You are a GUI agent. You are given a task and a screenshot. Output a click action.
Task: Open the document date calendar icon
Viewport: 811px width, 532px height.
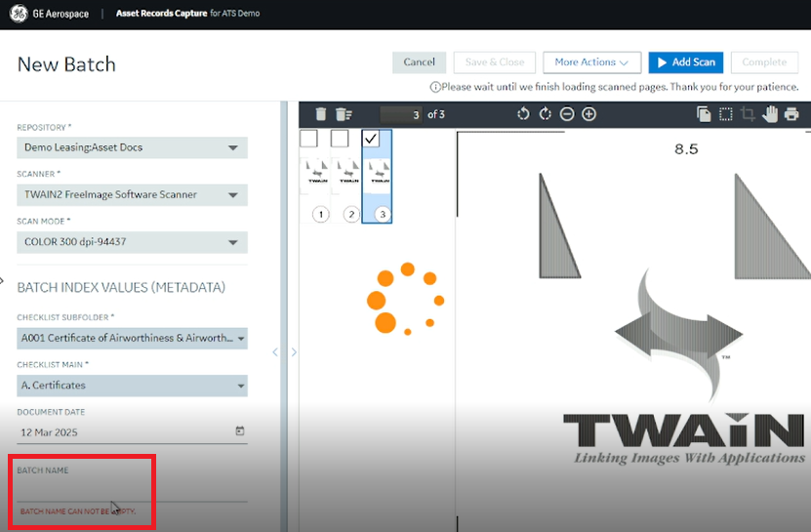click(240, 430)
